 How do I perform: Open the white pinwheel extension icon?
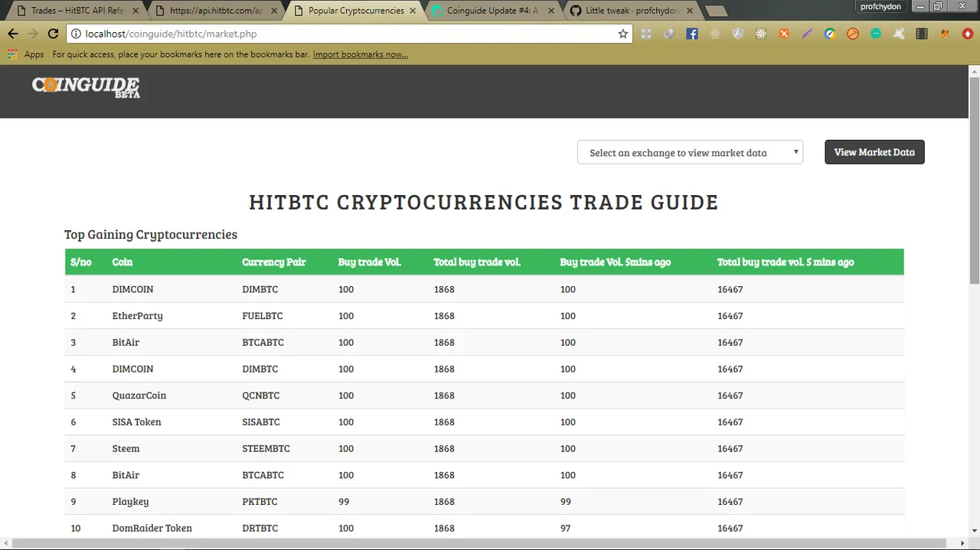click(899, 34)
